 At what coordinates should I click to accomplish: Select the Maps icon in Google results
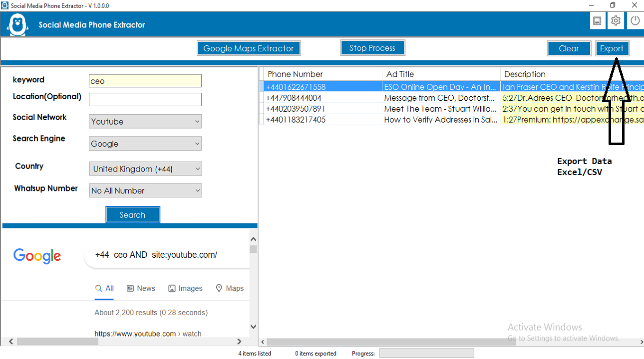(x=230, y=288)
